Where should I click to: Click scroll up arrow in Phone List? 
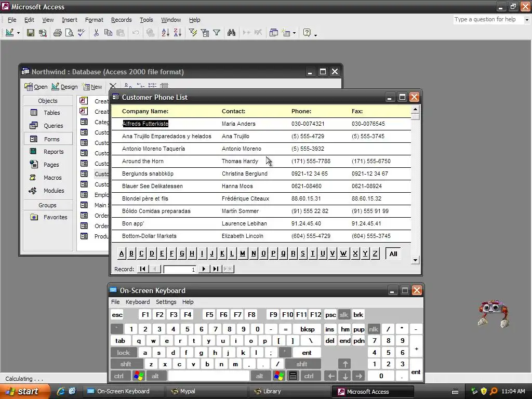point(415,109)
